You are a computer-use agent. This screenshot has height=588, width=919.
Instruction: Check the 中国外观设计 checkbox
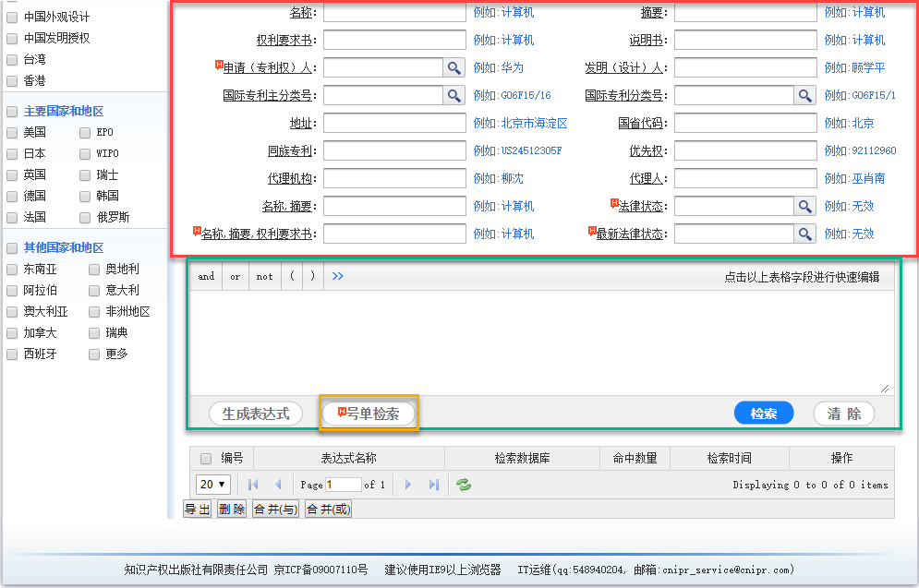click(12, 18)
